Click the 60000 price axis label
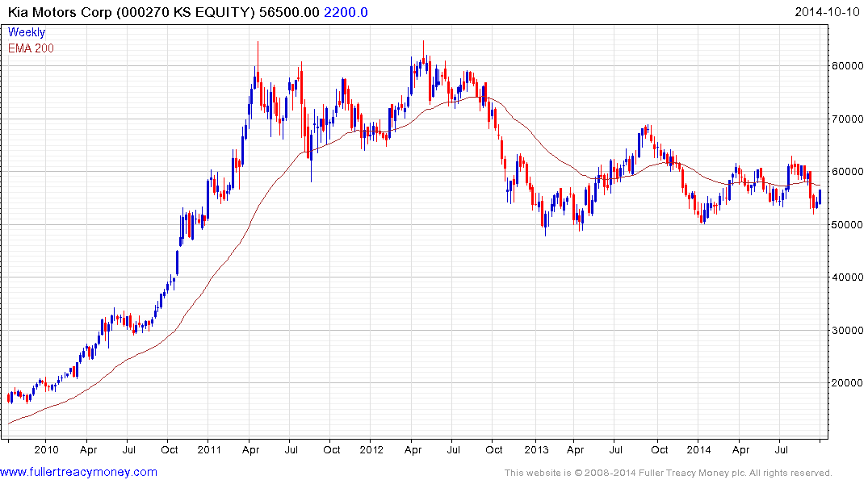868x484 pixels. (x=848, y=172)
